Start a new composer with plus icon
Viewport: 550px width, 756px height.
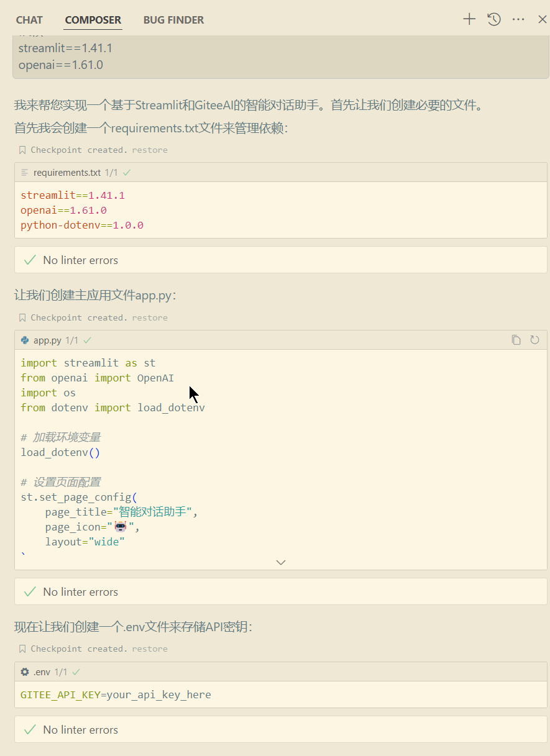469,19
